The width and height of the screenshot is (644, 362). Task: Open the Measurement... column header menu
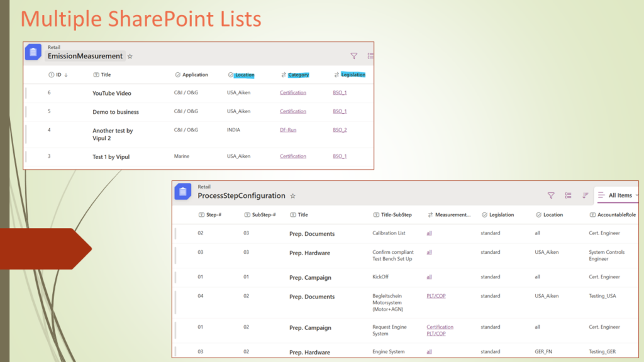click(x=449, y=215)
